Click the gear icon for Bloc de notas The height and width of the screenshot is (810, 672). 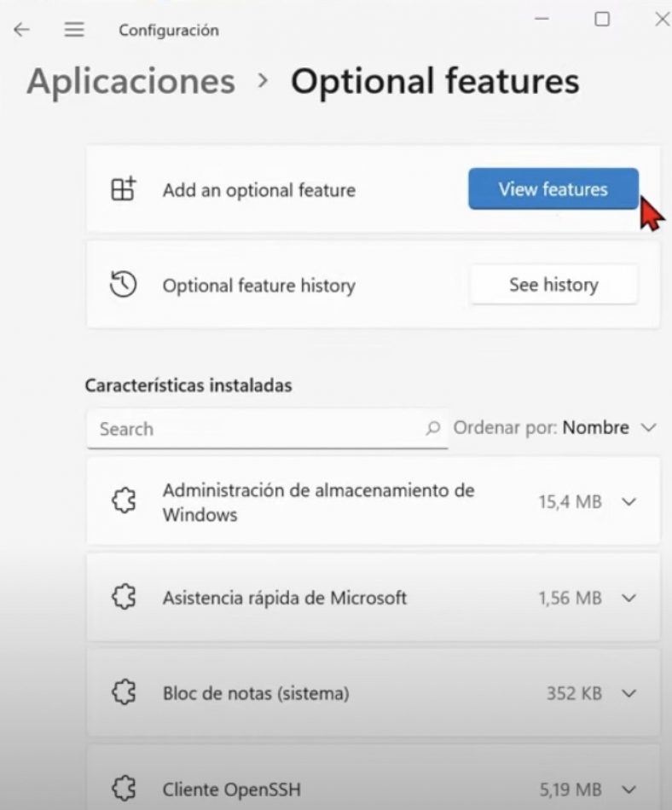125,693
